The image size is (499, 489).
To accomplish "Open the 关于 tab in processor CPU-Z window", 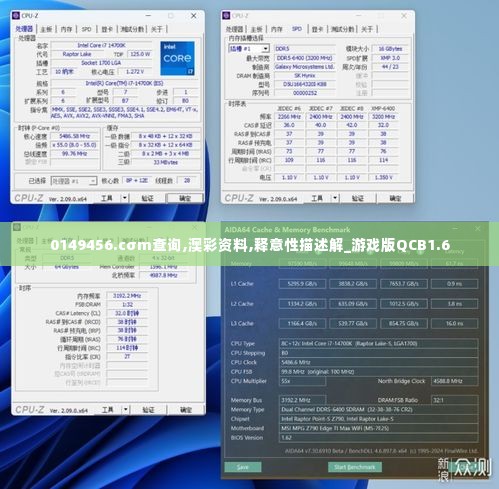I will 156,29.
